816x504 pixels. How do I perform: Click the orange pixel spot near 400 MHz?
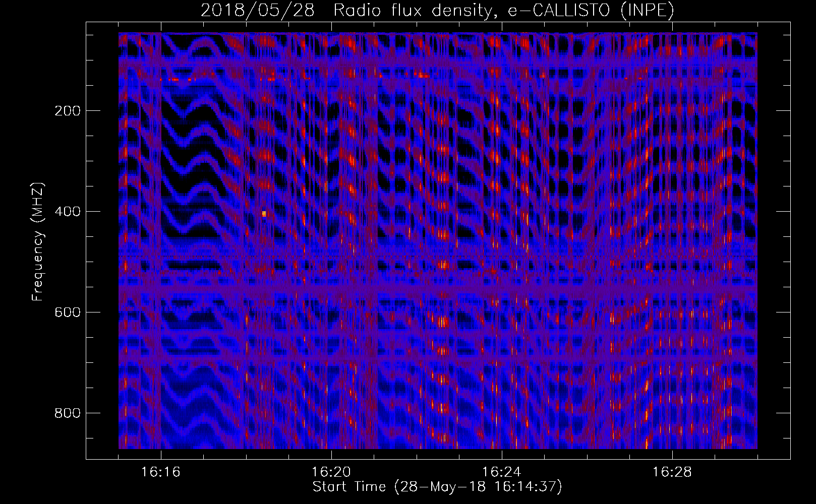point(264,214)
